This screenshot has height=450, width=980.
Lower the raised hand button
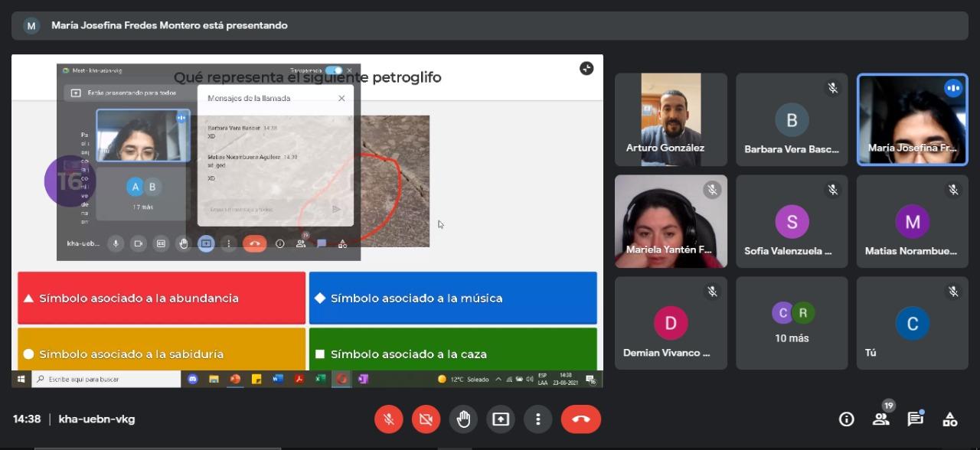point(463,419)
